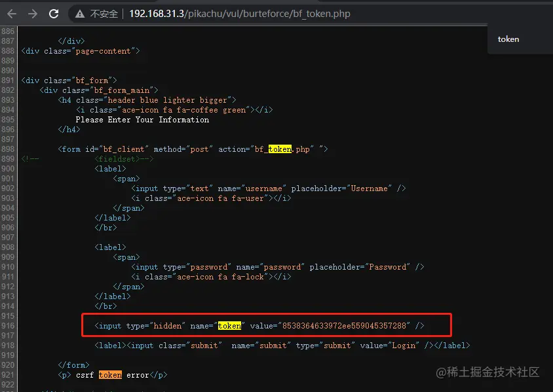Click line number 898 in the gutter
Screen dimensions: 553x392
[8, 149]
